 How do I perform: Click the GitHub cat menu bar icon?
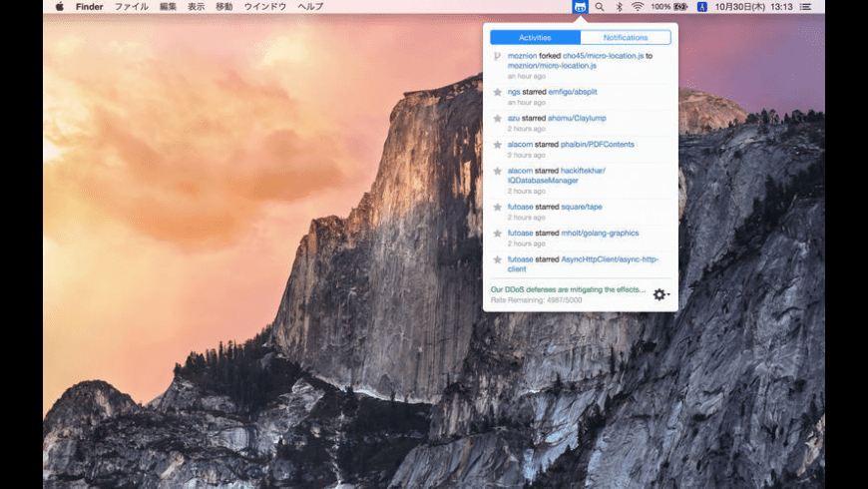tap(580, 7)
